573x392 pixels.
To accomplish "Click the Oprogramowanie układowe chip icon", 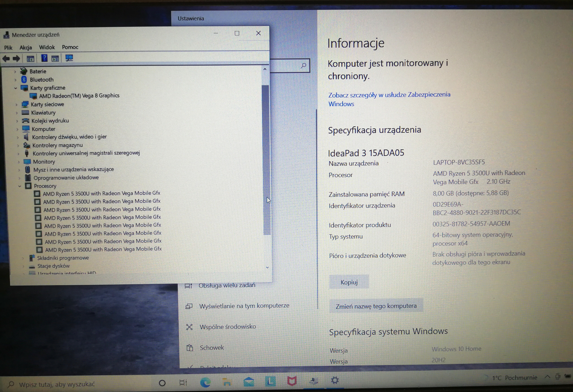I will (28, 178).
